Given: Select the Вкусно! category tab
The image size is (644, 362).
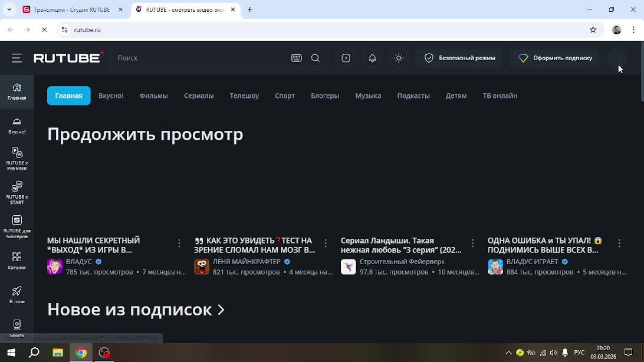Looking at the screenshot, I should point(111,96).
